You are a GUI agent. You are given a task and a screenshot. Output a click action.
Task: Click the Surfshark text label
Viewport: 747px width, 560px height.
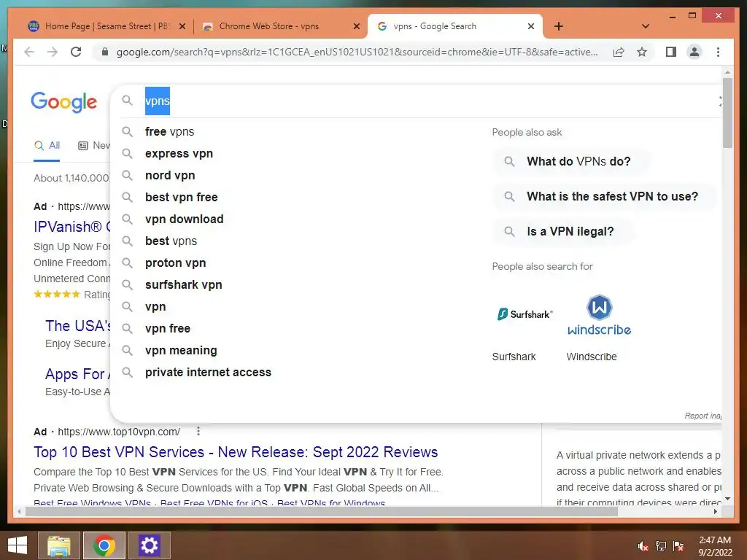[514, 357]
